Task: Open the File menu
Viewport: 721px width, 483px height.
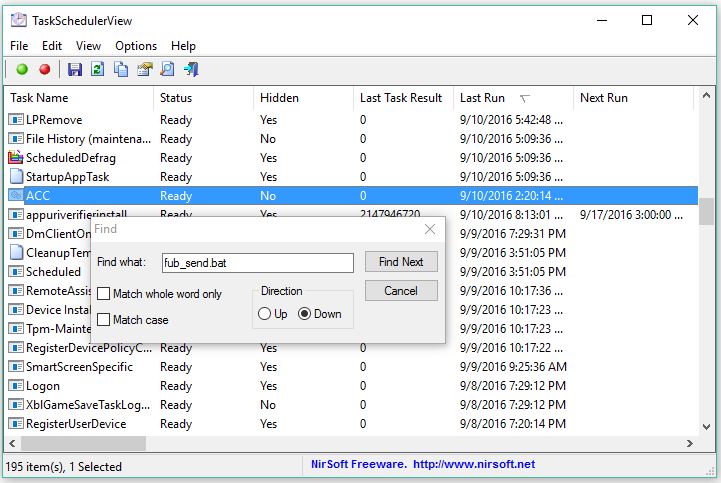Action: pyautogui.click(x=19, y=46)
